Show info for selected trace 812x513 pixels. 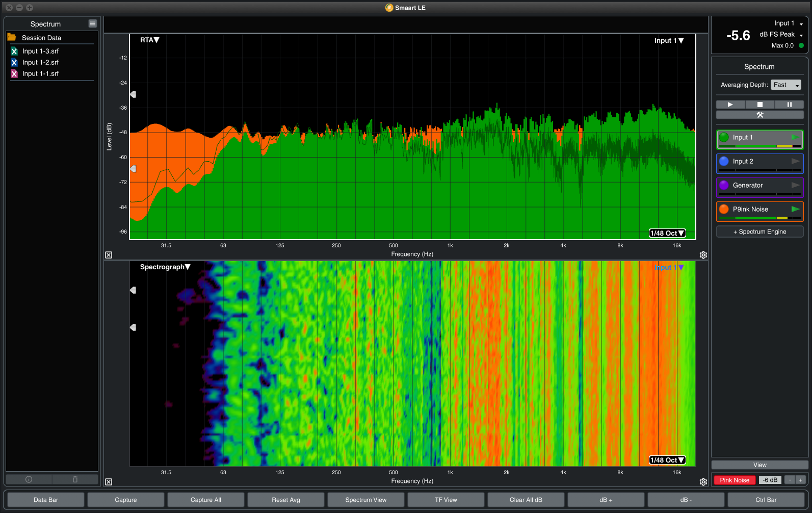coord(29,479)
